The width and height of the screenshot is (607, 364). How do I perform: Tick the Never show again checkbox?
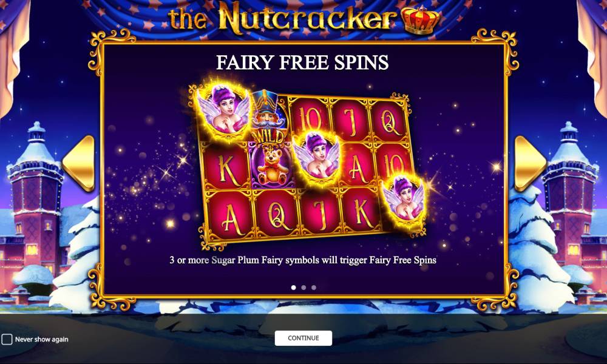(x=7, y=339)
